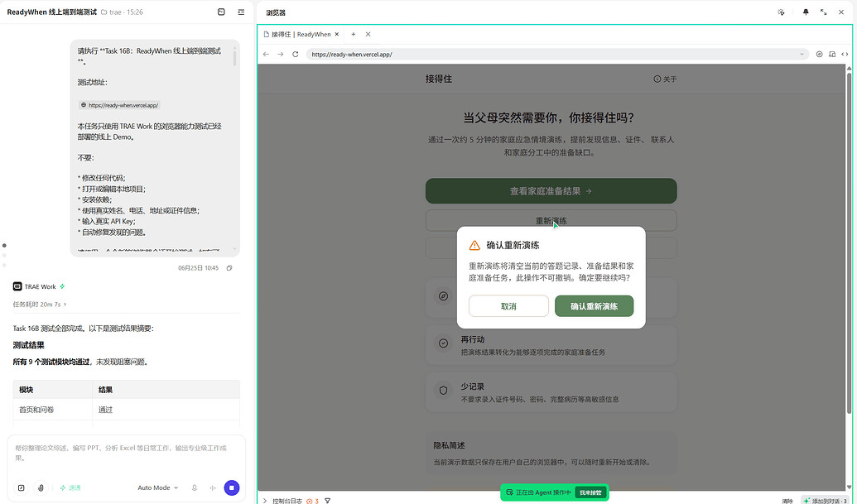Click 取消 in the confirm dialog
This screenshot has height=504, width=857.
click(x=508, y=306)
